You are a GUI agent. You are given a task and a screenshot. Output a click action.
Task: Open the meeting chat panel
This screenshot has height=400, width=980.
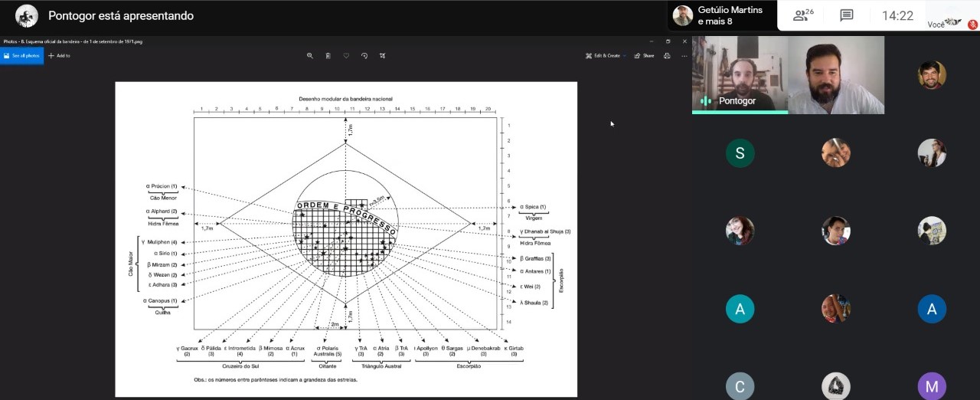846,15
